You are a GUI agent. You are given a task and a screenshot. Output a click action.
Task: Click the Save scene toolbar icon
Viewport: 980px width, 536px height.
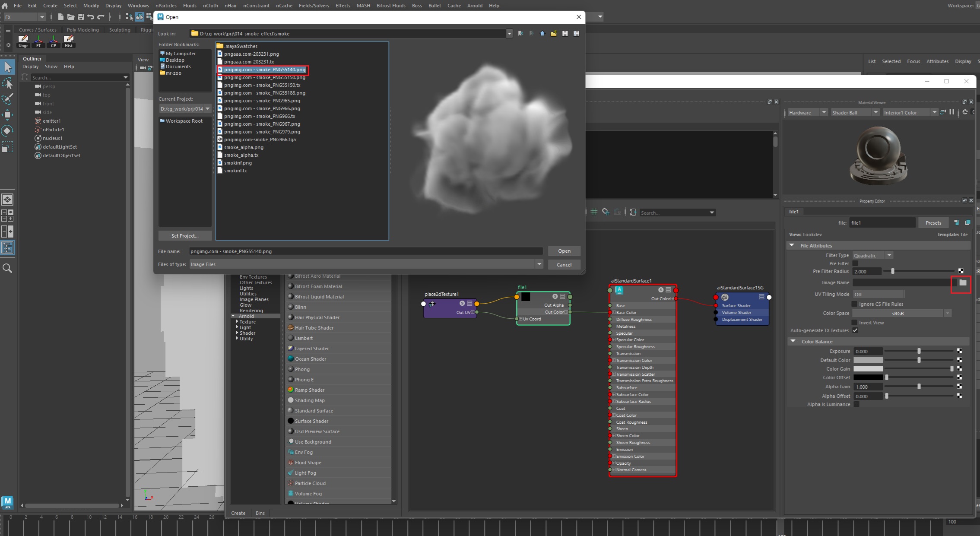tap(80, 17)
